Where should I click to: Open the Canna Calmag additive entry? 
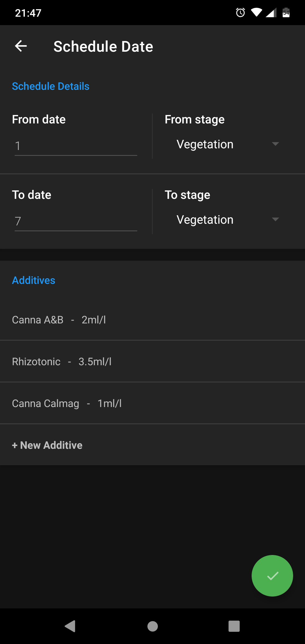152,403
